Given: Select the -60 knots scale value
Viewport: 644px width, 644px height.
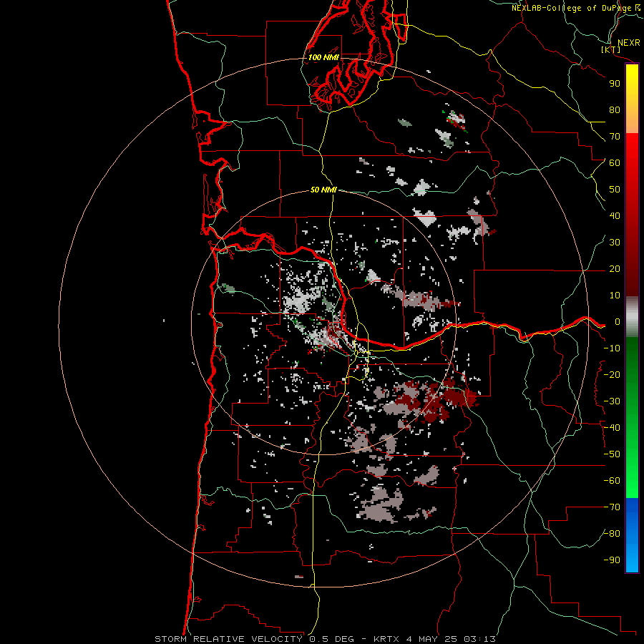Looking at the screenshot, I should coord(612,481).
